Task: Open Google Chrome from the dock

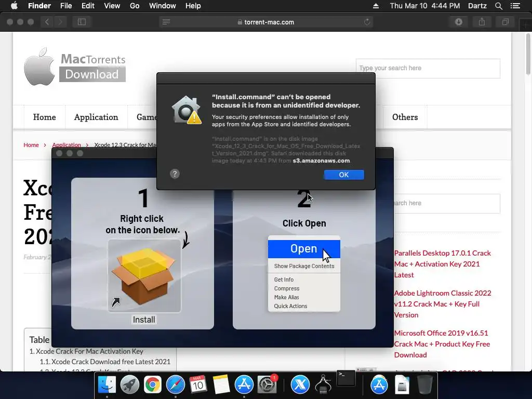Action: (152, 385)
